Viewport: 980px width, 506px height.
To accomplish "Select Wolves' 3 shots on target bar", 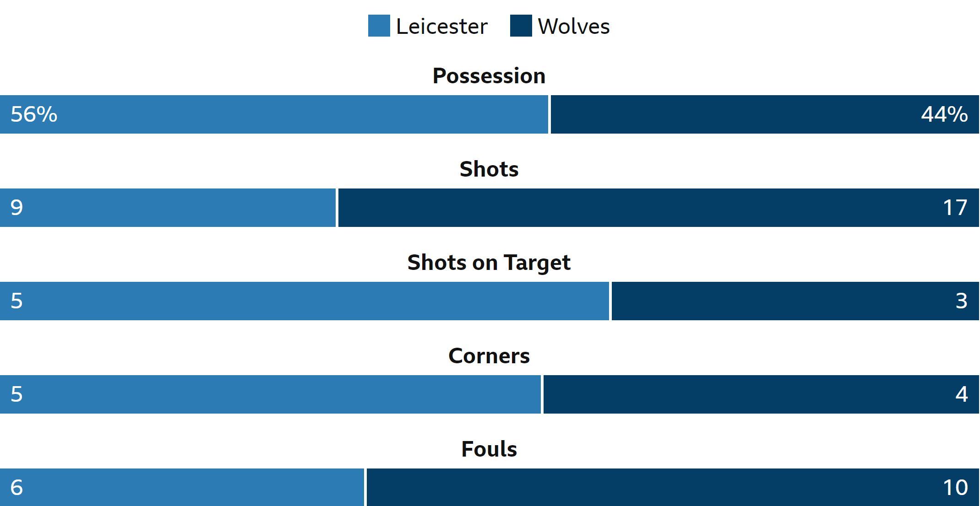I will [795, 301].
